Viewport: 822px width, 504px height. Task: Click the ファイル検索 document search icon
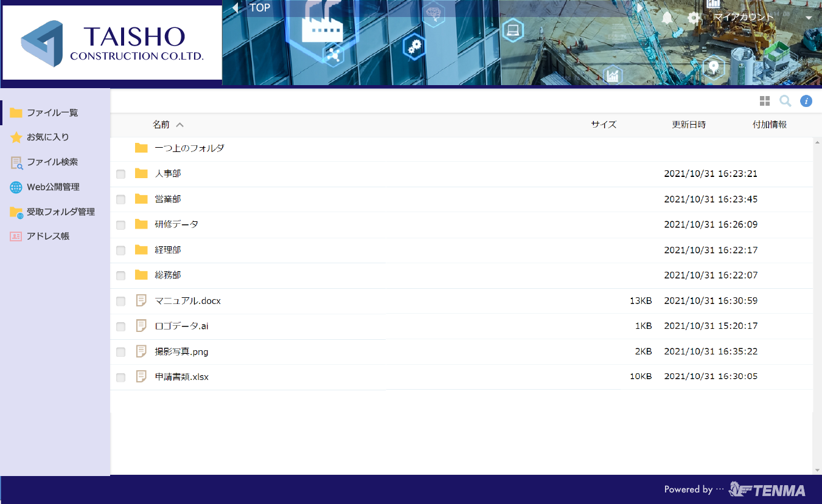point(16,162)
